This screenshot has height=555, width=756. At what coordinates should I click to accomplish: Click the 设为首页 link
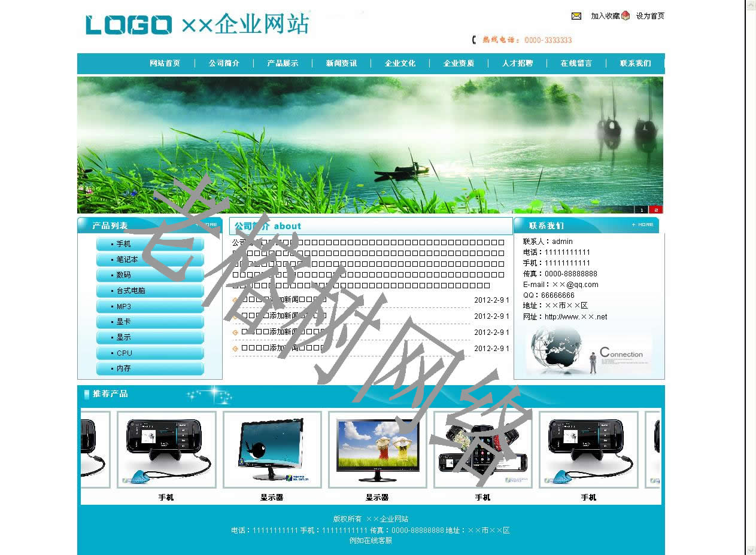[650, 16]
